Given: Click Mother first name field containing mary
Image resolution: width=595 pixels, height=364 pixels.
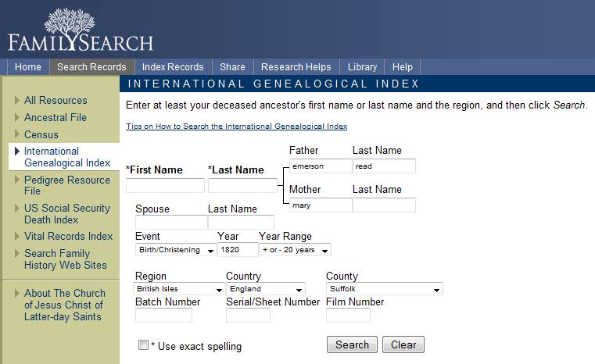Looking at the screenshot, I should click(x=321, y=205).
